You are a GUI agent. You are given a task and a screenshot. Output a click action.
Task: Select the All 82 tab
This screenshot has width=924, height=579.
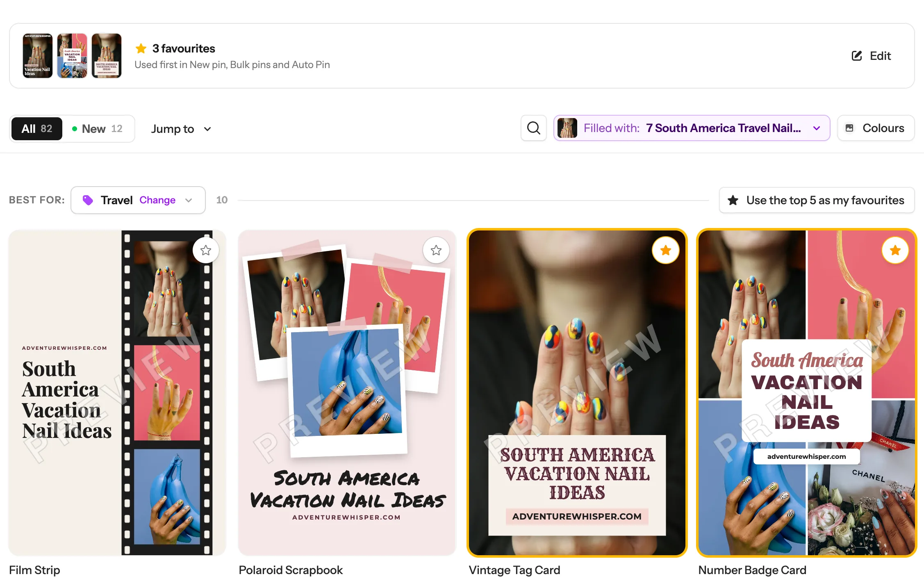pyautogui.click(x=37, y=129)
